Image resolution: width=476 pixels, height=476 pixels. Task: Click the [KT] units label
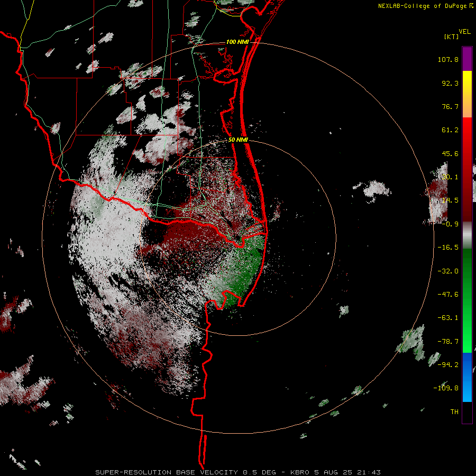click(452, 36)
